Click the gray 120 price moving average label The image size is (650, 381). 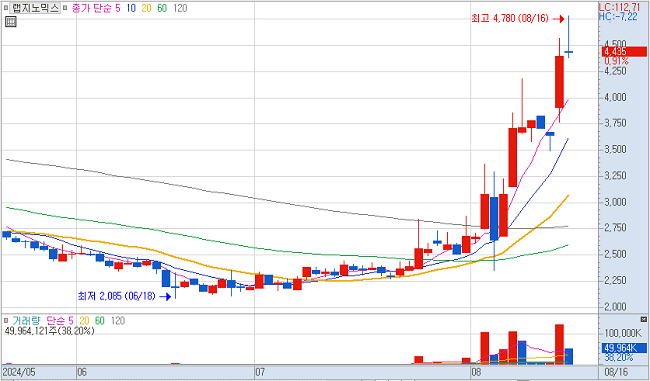tap(180, 8)
